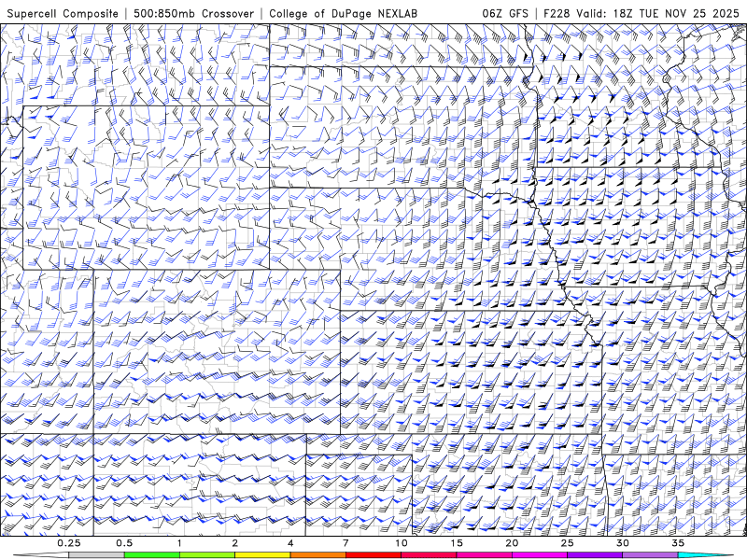This screenshot has height=560, width=747.
Task: Click the 'F228' forecast hour label
Action: (x=557, y=13)
